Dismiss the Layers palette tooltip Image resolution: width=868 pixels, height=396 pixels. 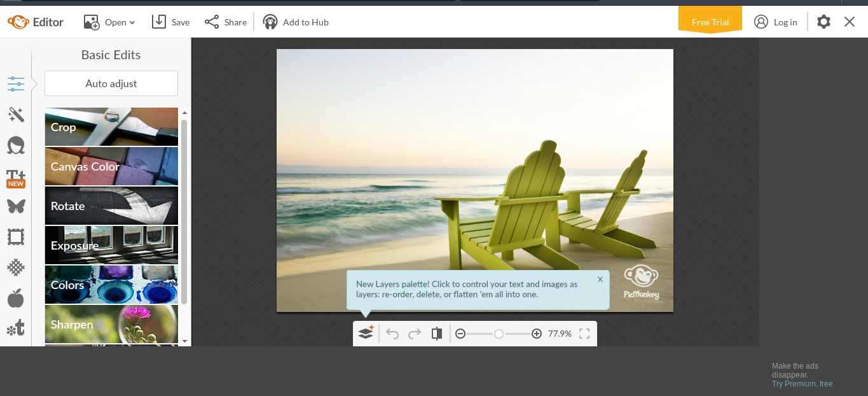coord(600,279)
